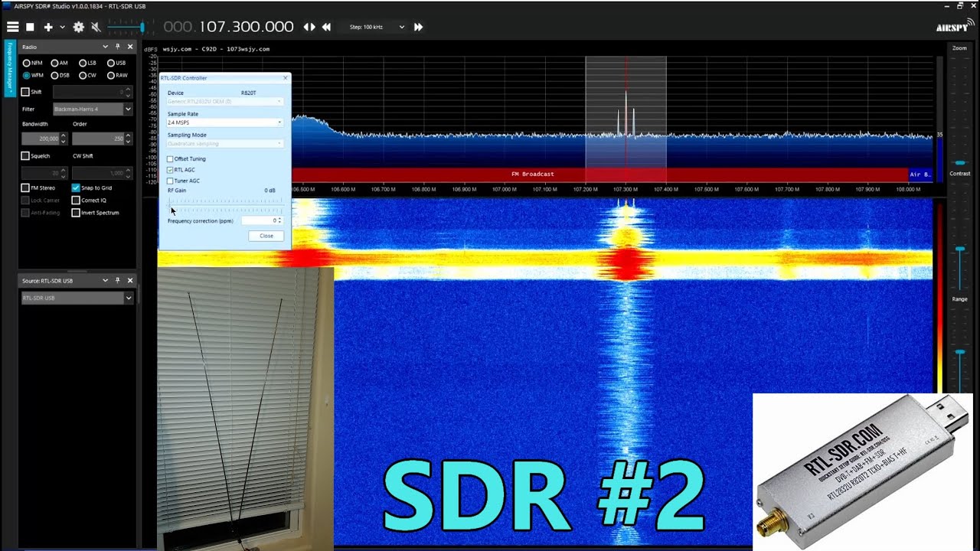Viewport: 980px width, 551px height.
Task: Click the Bandwidth 200,000 field
Action: pyautogui.click(x=40, y=139)
